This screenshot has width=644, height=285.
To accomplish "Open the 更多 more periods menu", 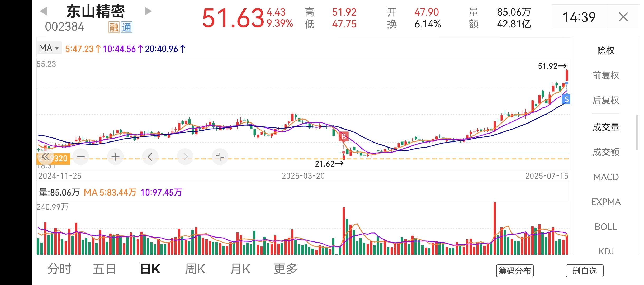I will point(286,269).
